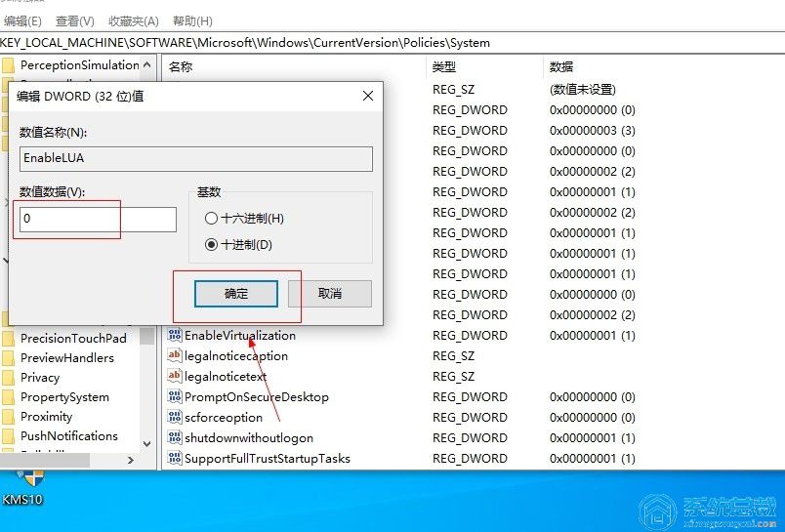This screenshot has width=785, height=532.
Task: Click the SupportFullTrustStartupTasks DWORD icon
Action: click(x=174, y=459)
